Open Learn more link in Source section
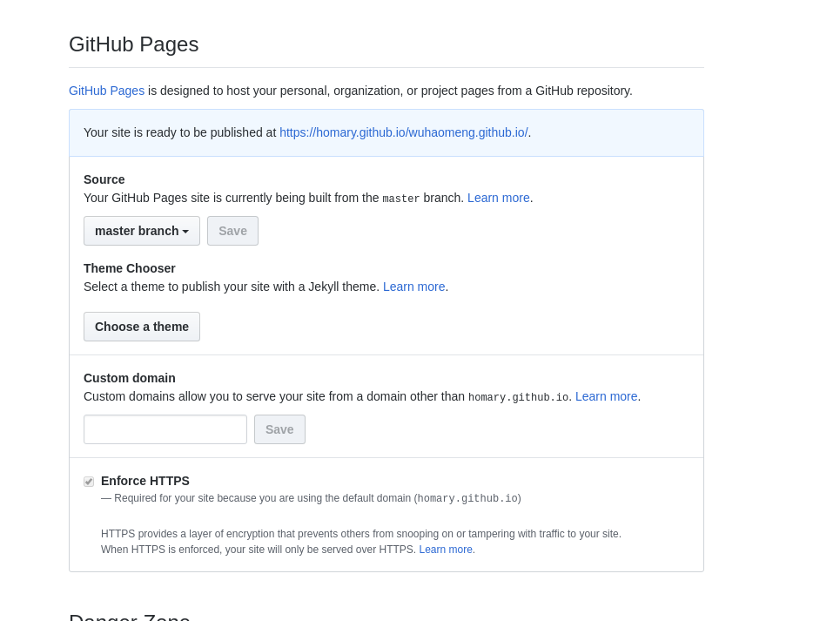This screenshot has height=621, width=840. click(499, 198)
